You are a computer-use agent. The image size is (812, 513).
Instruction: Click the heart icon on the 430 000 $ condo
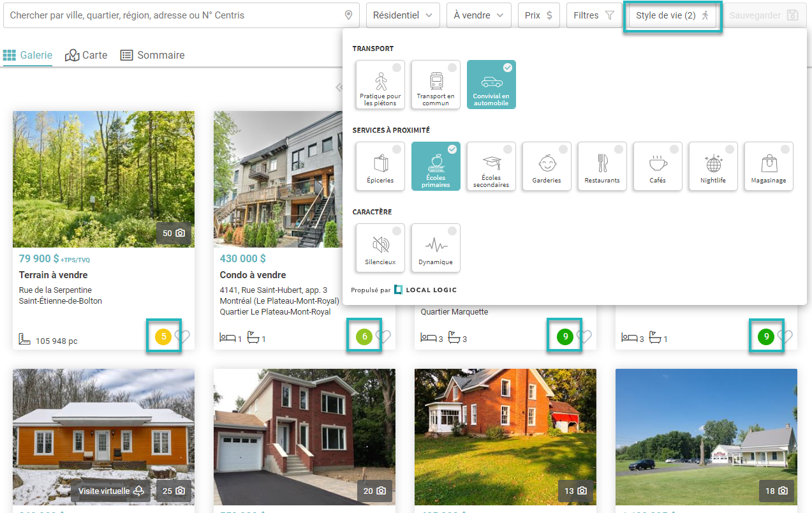(x=383, y=337)
